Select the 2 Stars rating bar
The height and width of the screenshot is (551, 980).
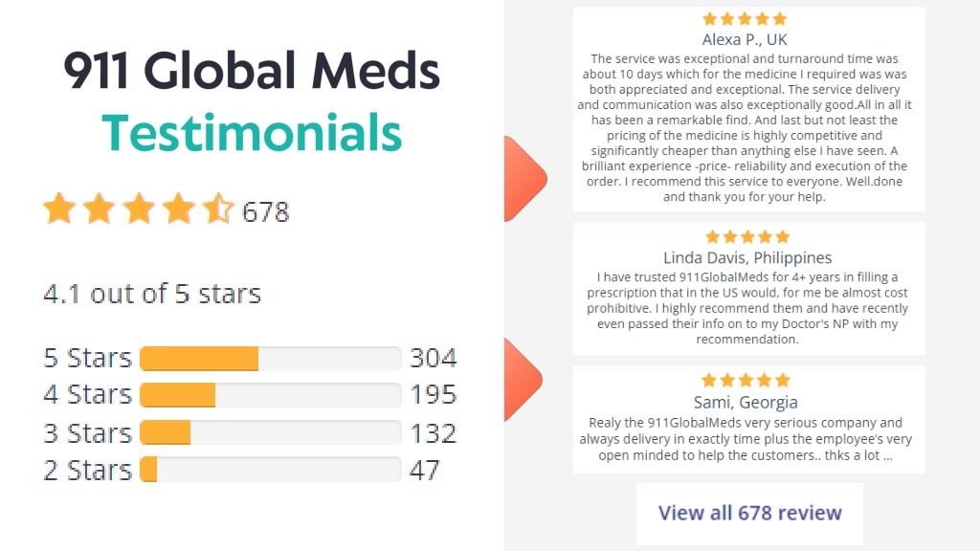(270, 469)
